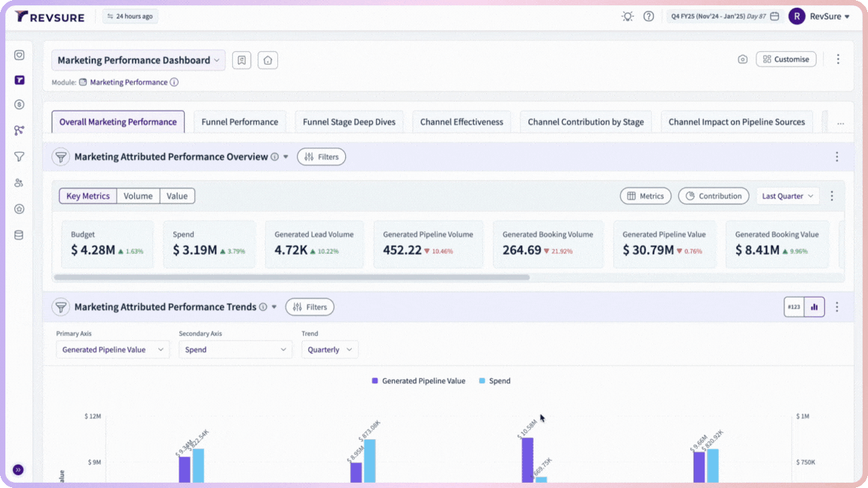
Task: Click the bookmark dashboard icon
Action: (242, 59)
